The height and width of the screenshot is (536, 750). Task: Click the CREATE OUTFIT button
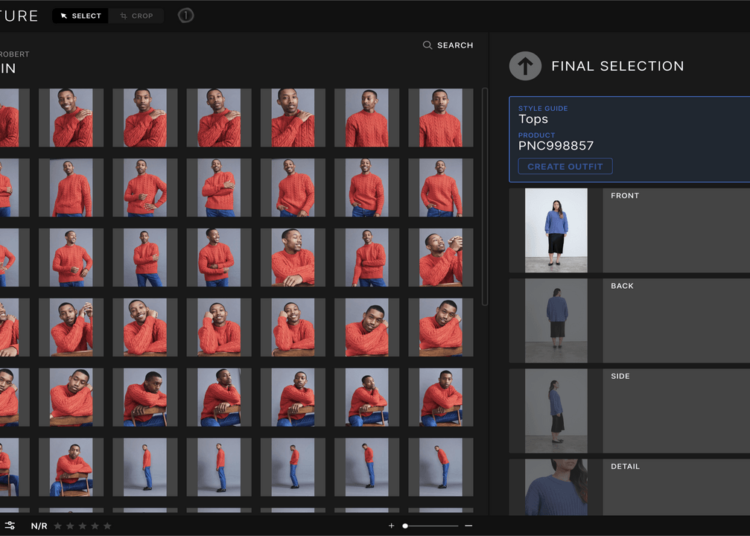(565, 166)
